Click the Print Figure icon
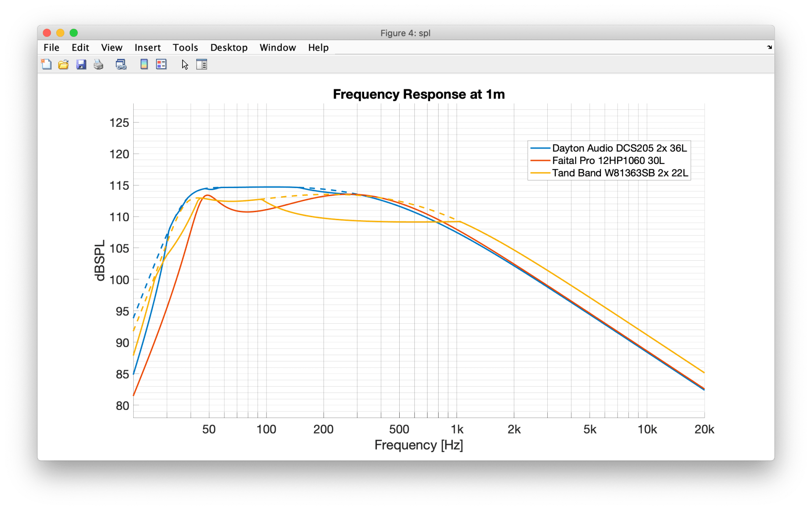Screen dimensions: 812x510 [x=99, y=65]
